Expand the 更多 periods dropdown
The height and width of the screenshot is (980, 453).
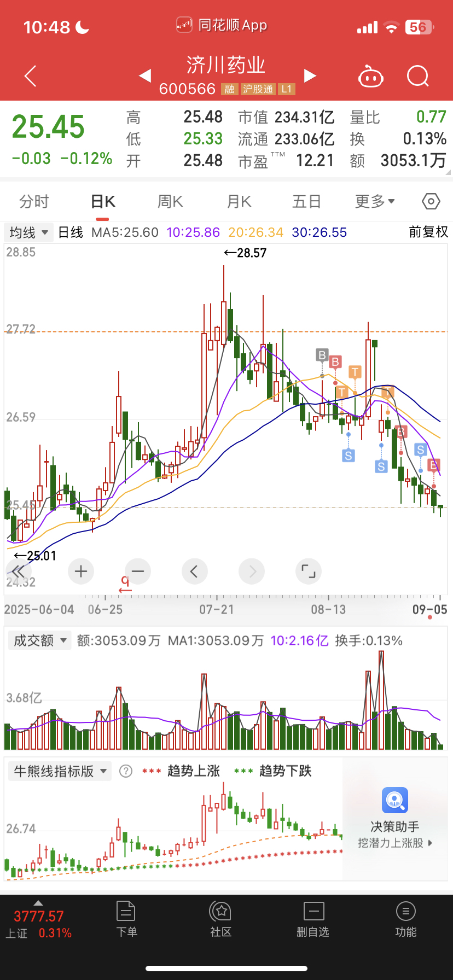tap(375, 202)
